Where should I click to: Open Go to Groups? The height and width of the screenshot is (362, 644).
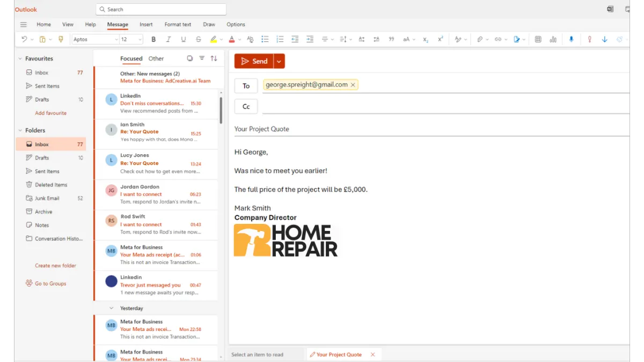pos(46,283)
